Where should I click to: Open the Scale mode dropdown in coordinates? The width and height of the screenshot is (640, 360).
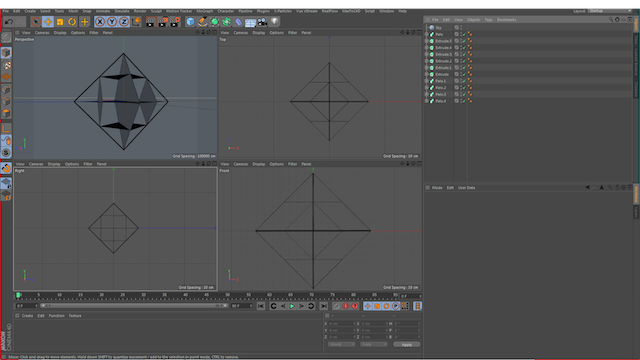(374, 344)
